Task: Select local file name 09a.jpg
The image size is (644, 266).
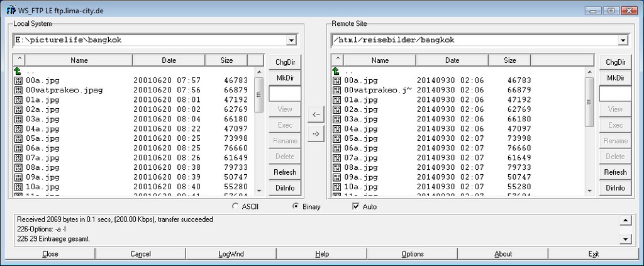Action: coord(42,177)
